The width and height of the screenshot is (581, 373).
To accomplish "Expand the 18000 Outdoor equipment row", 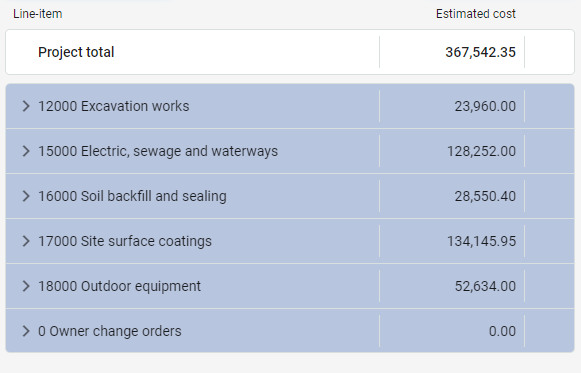I will 26,286.
